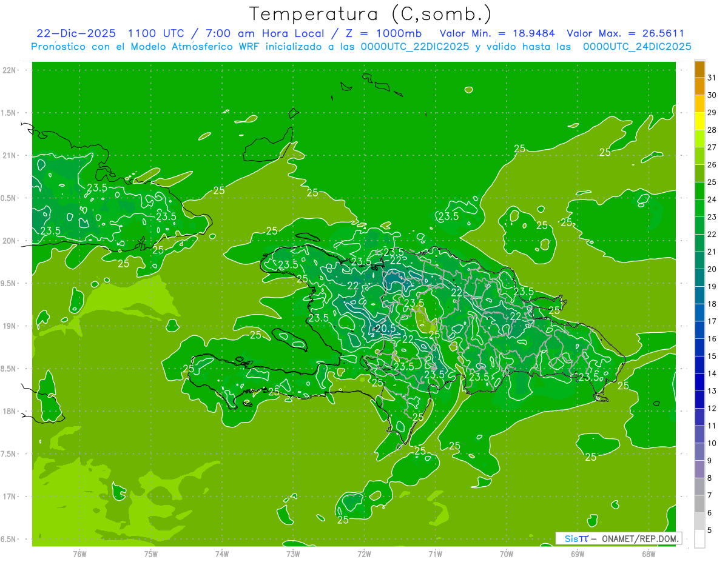
Task: Click the dark blue swatch between legend 13 and 14
Action: pos(699,383)
